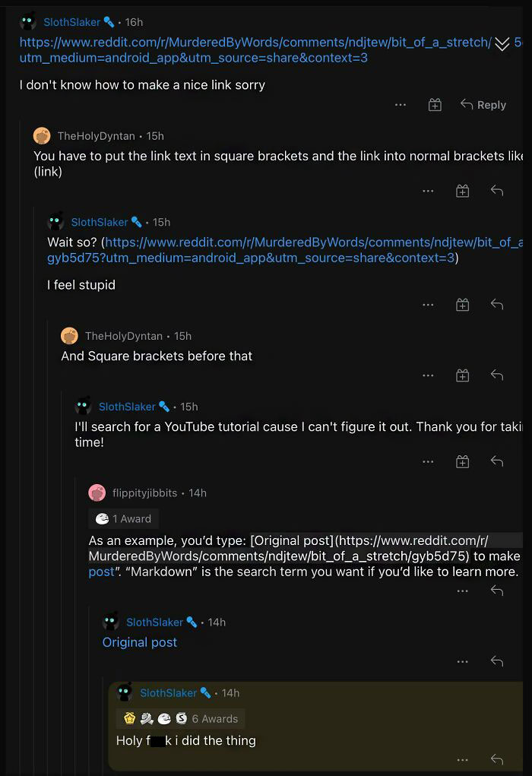The height and width of the screenshot is (776, 532).
Task: Click TheHolyDyntan's avatar
Action: 44,136
